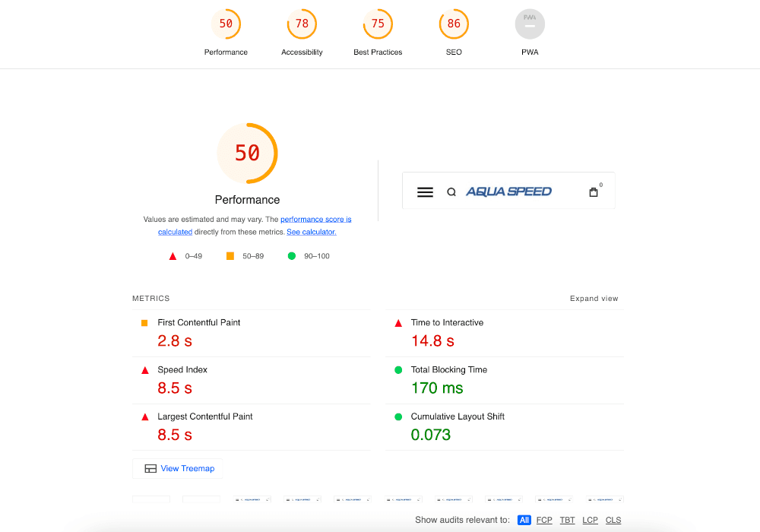Click the Accessibility score gauge 78
Screen dimensions: 760x532
[302, 24]
